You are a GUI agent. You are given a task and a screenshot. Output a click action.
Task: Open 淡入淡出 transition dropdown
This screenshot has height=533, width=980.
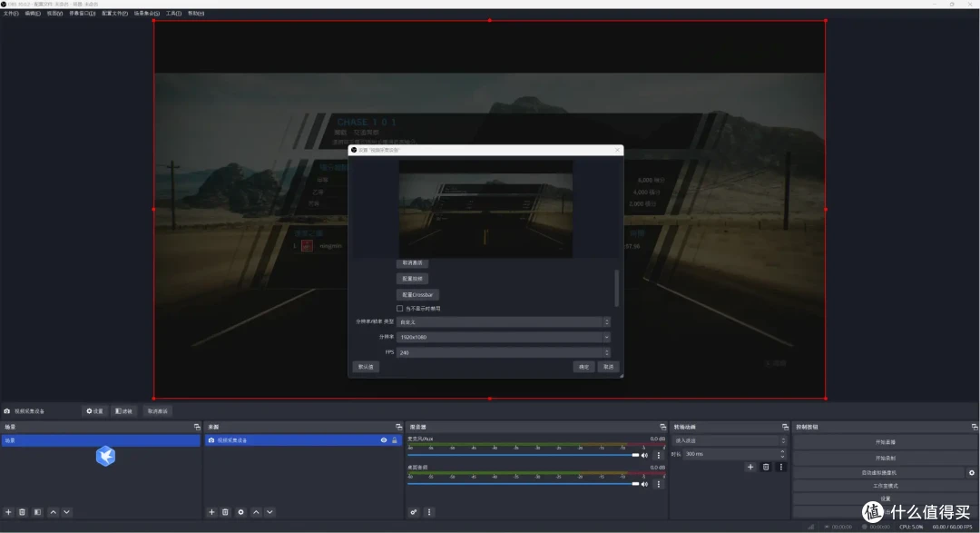730,441
